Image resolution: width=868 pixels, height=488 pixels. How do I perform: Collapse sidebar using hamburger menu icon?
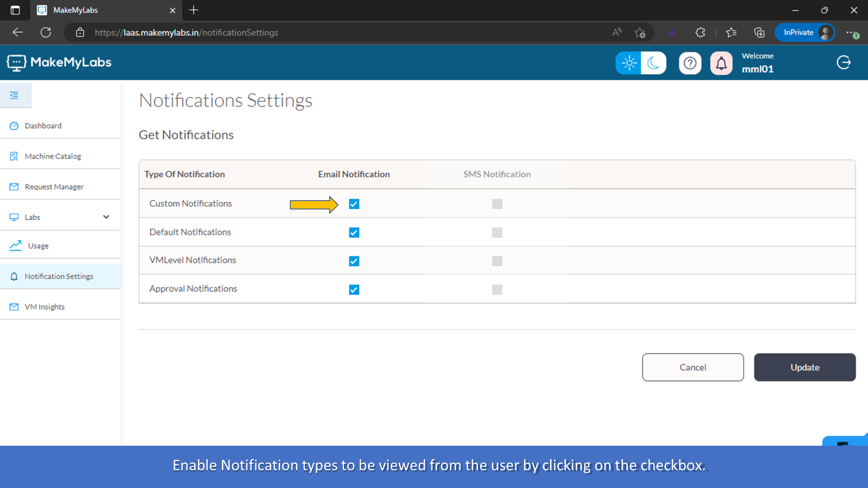tap(15, 95)
